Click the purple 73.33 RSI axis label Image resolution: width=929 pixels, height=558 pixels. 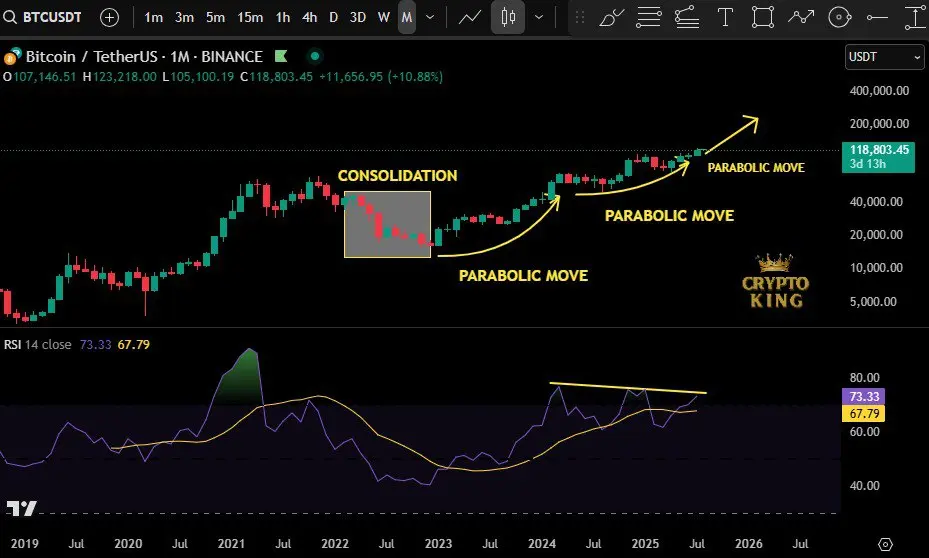tap(864, 396)
